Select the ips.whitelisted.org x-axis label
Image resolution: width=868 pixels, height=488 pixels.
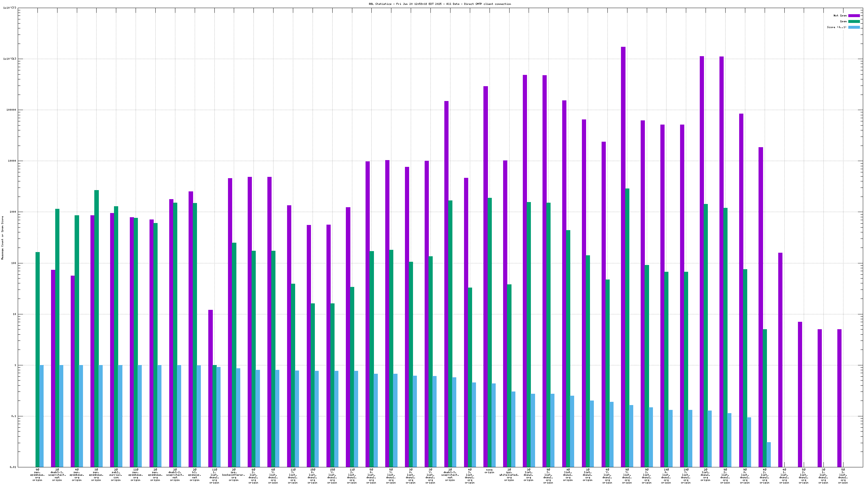[x=509, y=474]
